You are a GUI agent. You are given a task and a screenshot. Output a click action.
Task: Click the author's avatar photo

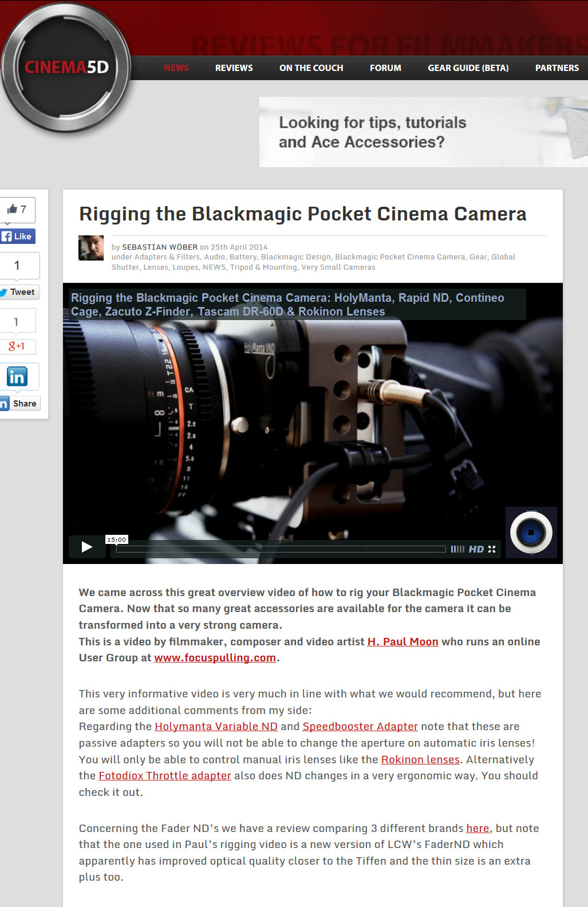91,248
